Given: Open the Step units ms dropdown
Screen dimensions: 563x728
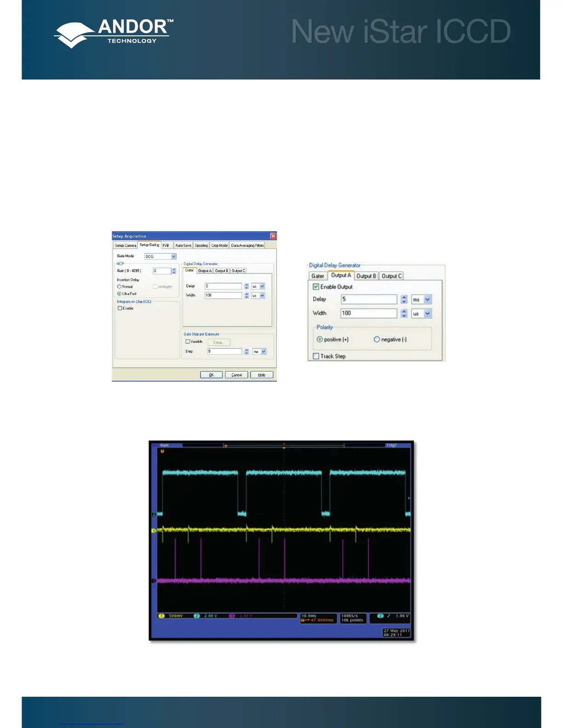Looking at the screenshot, I should click(264, 352).
